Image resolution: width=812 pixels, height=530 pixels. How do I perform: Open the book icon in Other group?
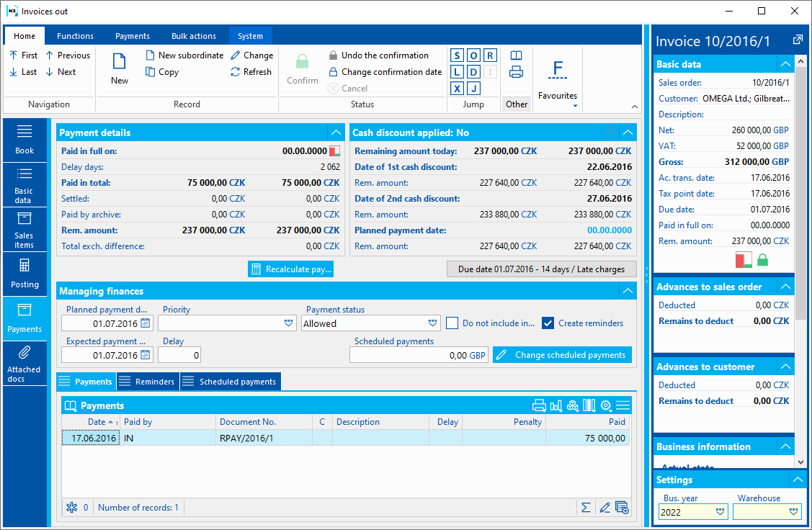point(517,55)
